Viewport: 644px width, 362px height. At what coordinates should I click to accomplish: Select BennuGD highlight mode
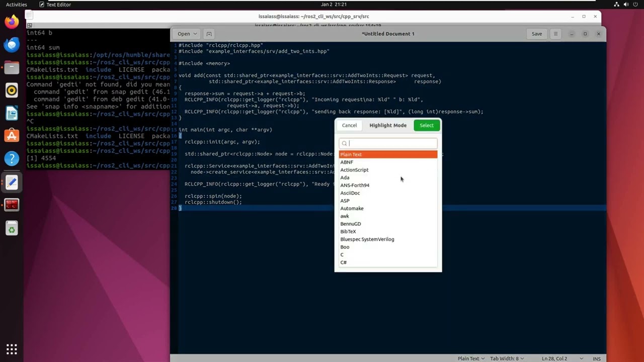388,224
